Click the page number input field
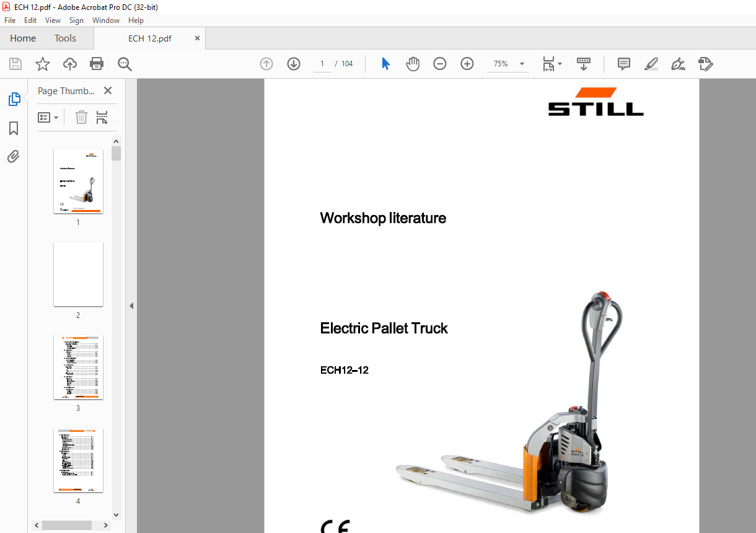Viewport: 756px width, 533px height. click(322, 64)
